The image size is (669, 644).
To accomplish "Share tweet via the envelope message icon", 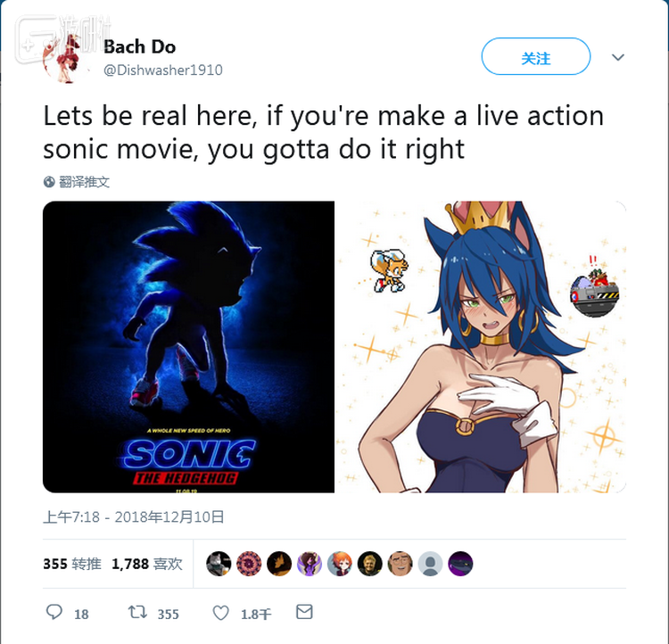I will coord(304,612).
